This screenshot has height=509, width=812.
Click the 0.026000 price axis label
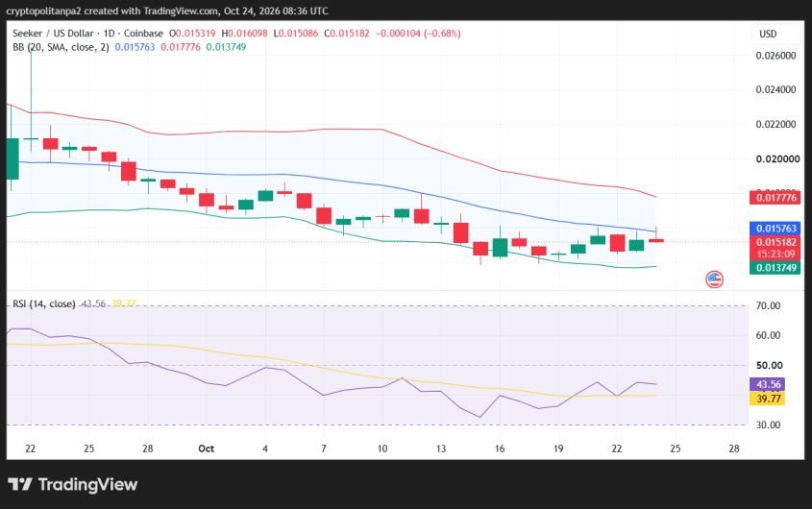775,56
